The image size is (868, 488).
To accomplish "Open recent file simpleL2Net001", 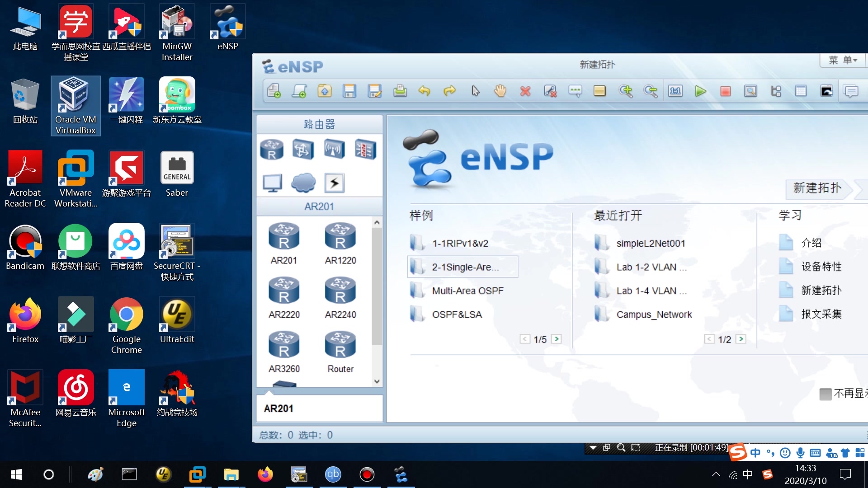I will (x=651, y=243).
